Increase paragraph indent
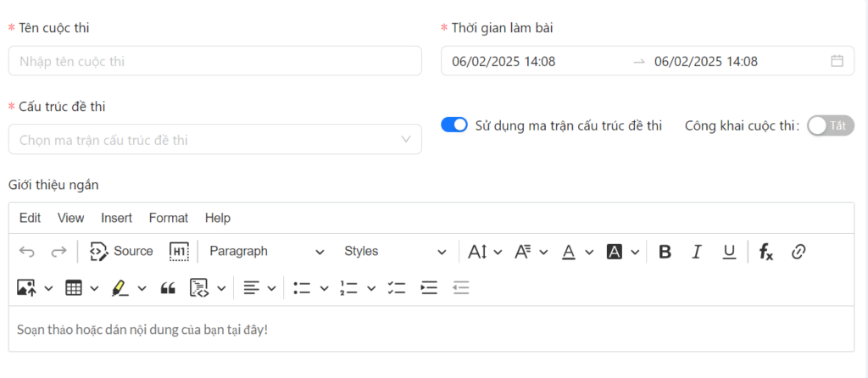This screenshot has width=868, height=378. pos(429,288)
